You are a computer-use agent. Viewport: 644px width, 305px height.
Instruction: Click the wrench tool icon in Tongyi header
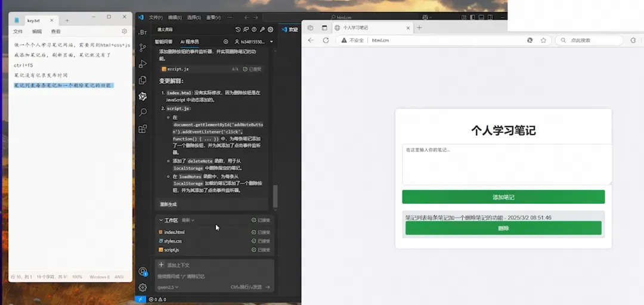pos(262,30)
